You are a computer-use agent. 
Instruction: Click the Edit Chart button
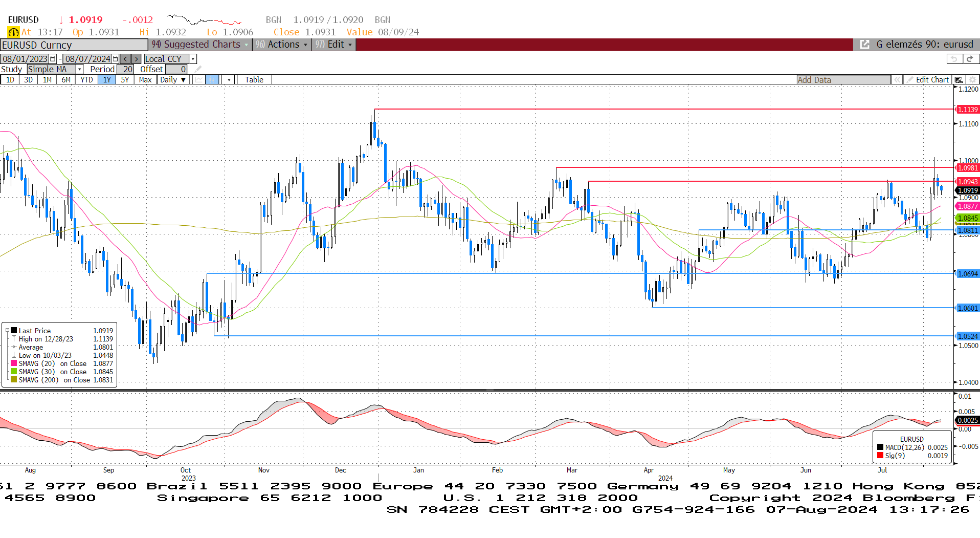(x=928, y=80)
